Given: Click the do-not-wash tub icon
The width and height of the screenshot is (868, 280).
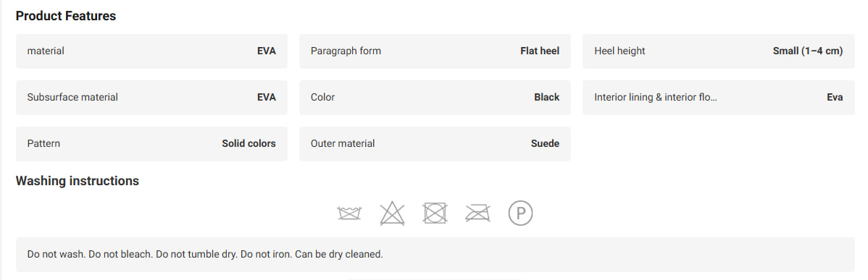Looking at the screenshot, I should tap(349, 213).
